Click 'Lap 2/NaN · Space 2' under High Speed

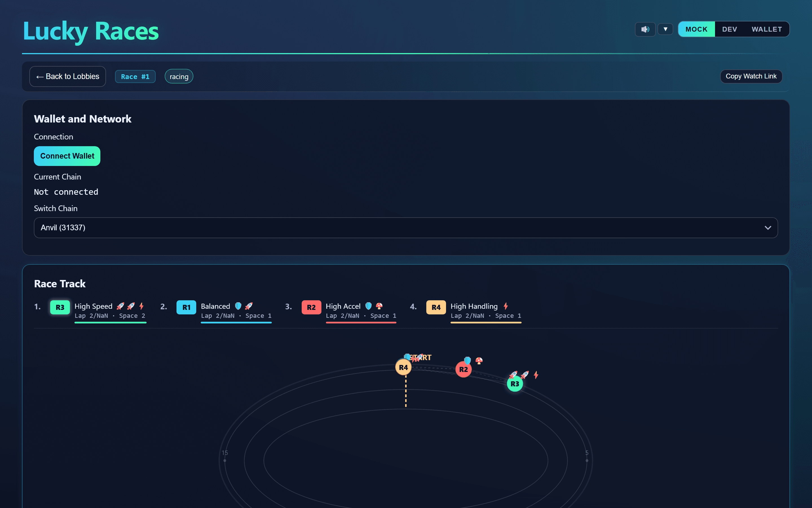pyautogui.click(x=110, y=316)
